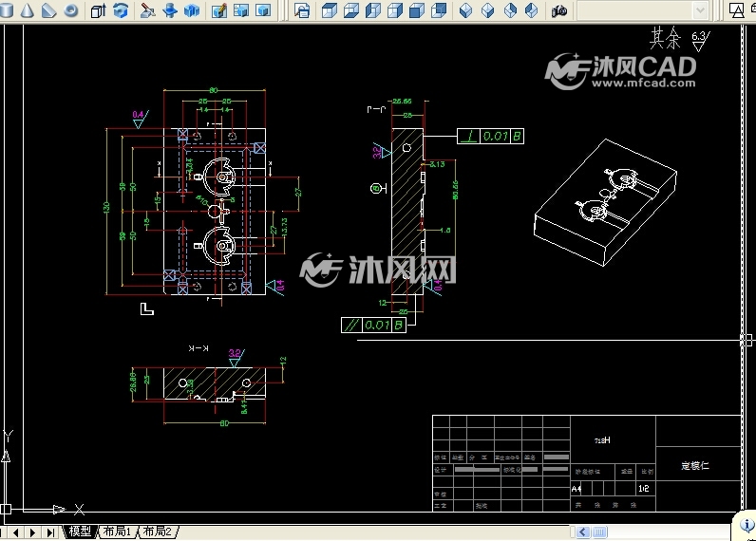This screenshot has height=541, width=756.
Task: Click the previous-tab arrow
Action: (x=16, y=532)
